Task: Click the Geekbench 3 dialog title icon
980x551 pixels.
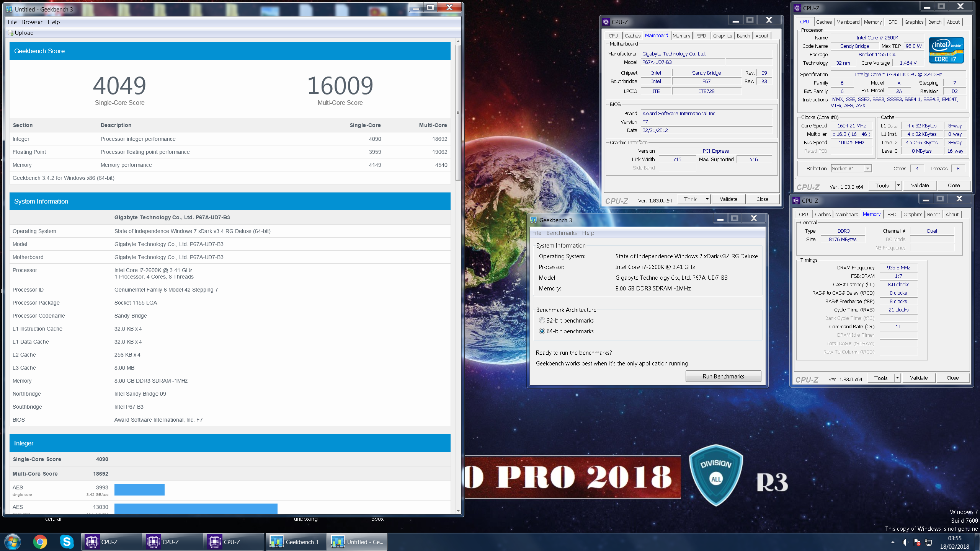Action: 534,220
